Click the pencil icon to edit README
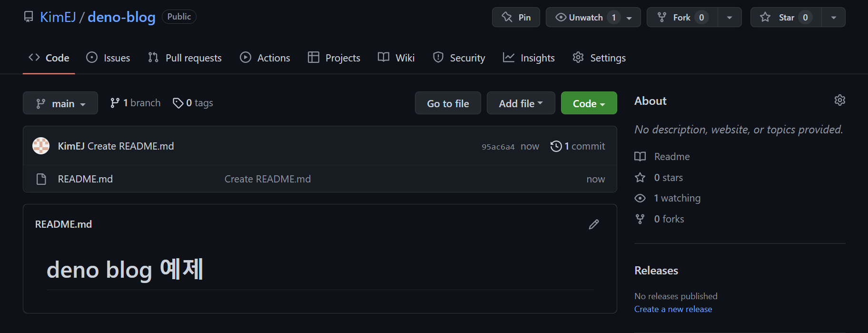This screenshot has width=868, height=333. coord(593,224)
